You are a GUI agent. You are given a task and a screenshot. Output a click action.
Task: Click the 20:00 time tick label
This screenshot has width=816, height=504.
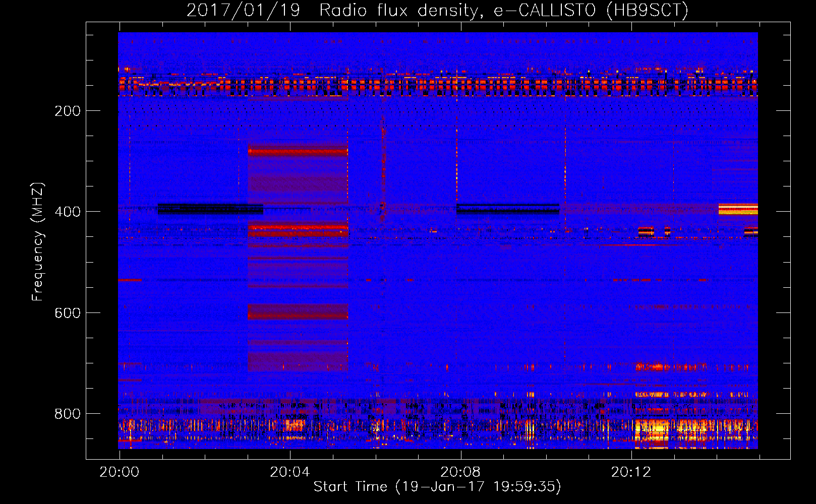pyautogui.click(x=120, y=472)
